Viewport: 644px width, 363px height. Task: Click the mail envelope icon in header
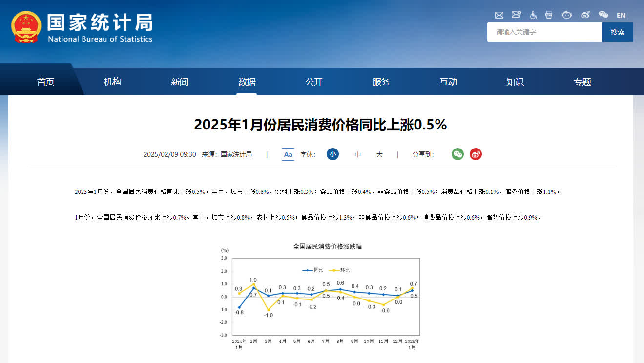coord(499,15)
